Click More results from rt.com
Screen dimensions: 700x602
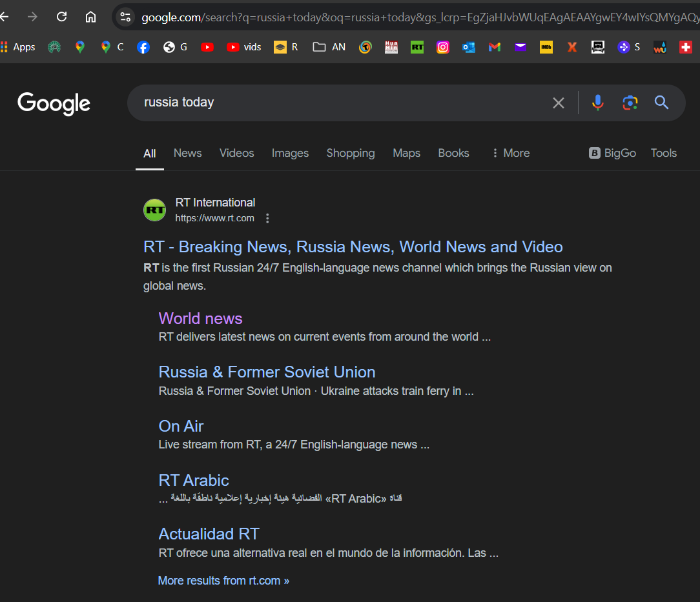coord(223,581)
